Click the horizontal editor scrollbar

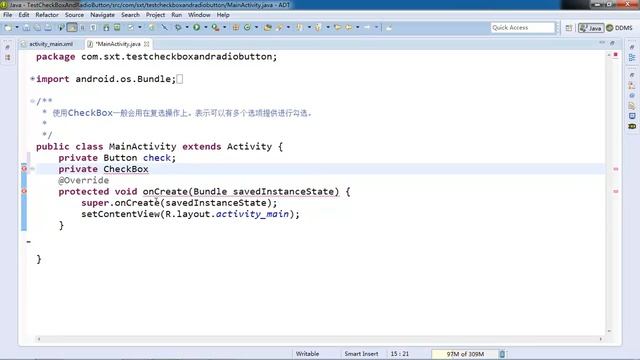tap(320, 339)
